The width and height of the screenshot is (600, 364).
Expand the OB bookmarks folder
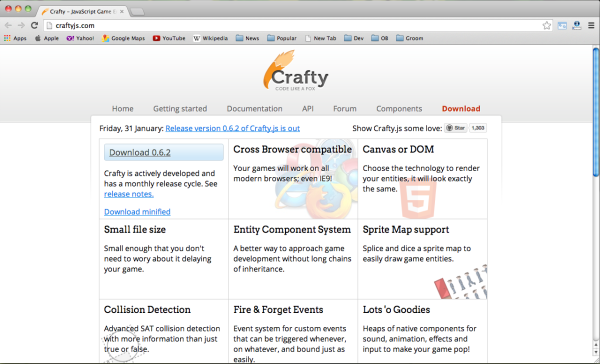380,38
